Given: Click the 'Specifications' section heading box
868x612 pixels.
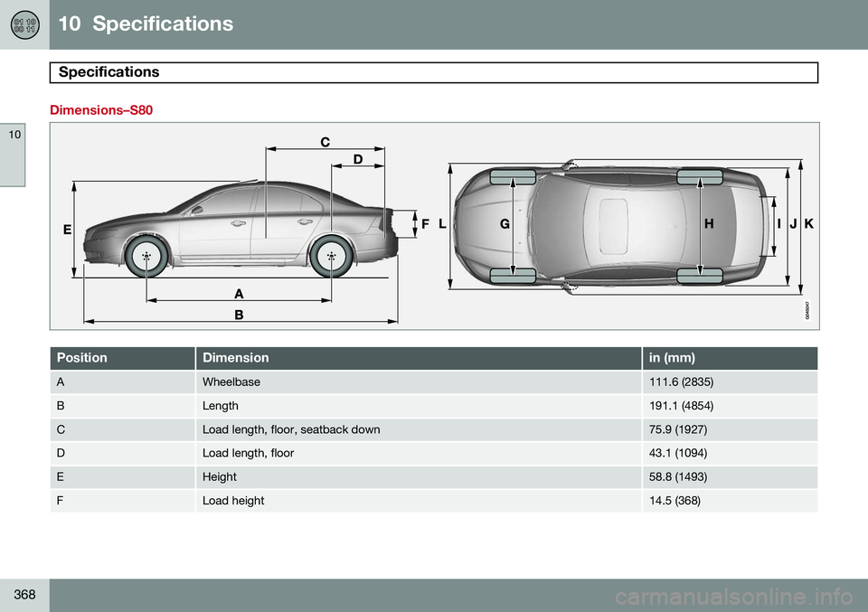Looking at the screenshot, I should point(433,72).
